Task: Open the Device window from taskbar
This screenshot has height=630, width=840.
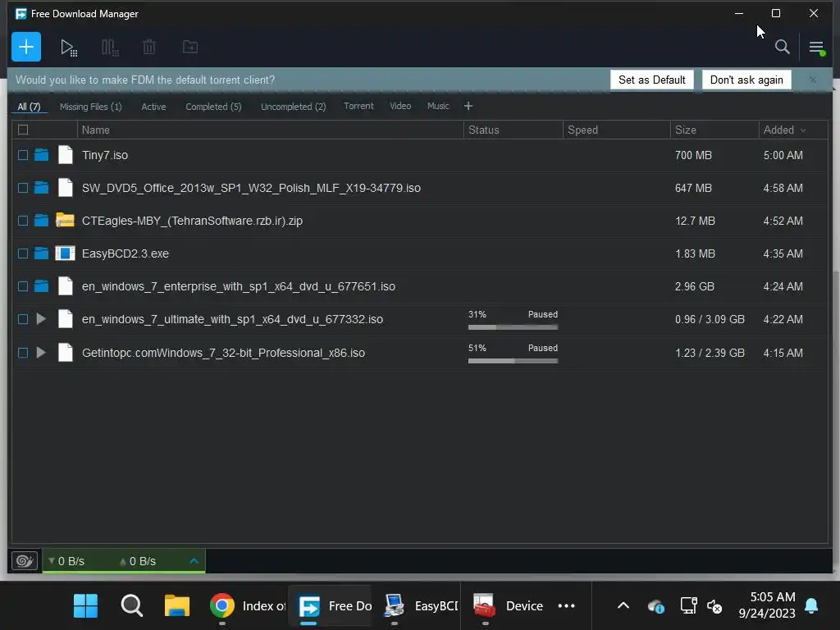Action: coord(509,606)
